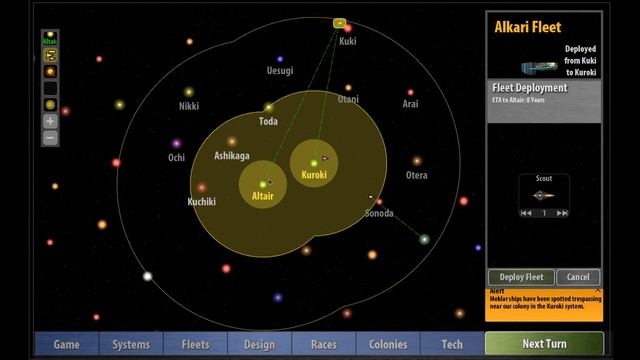Click the Alkari Fleet title
The height and width of the screenshot is (360, 640).
528,27
